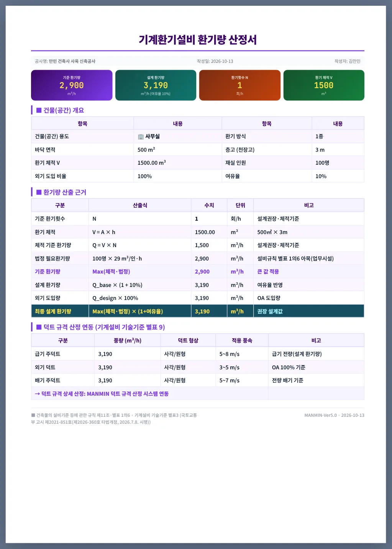
Task: Click the 덕트 규격 산정 연동 section heading
Action: tap(100, 327)
